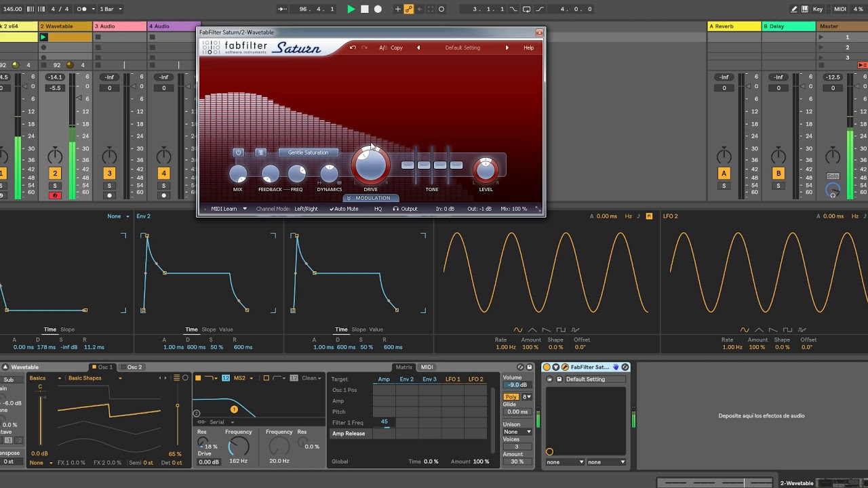The image size is (868, 488).
Task: Select the Amp modulation column header
Action: tap(384, 379)
